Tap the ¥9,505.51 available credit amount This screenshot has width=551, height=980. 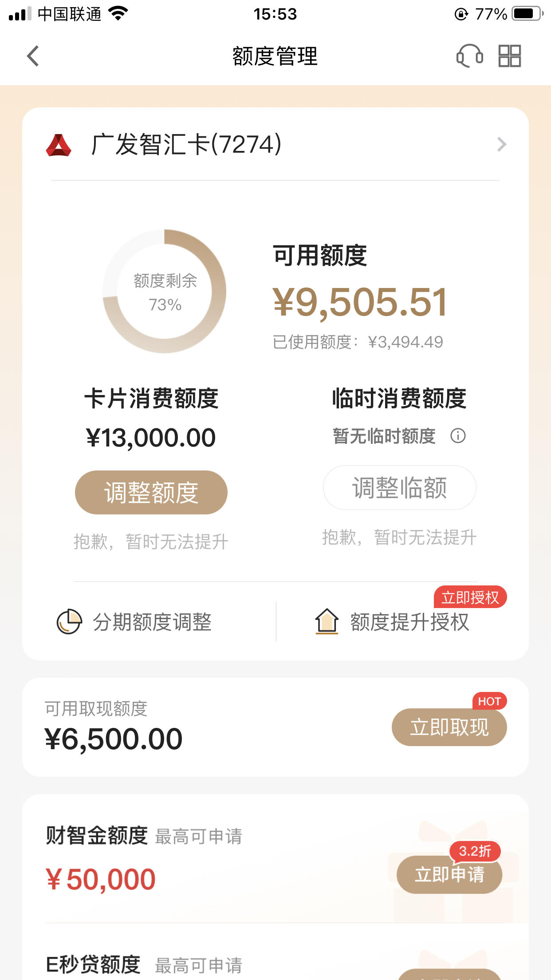(360, 303)
